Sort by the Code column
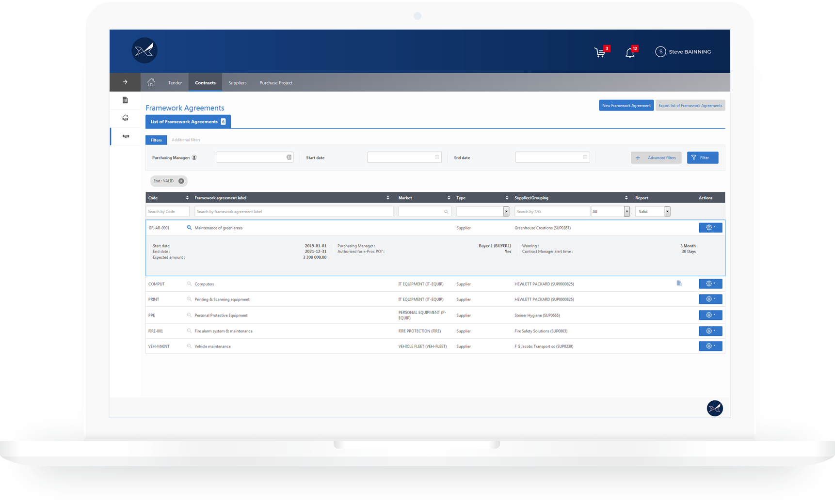Image resolution: width=835 pixels, height=504 pixels. (187, 198)
